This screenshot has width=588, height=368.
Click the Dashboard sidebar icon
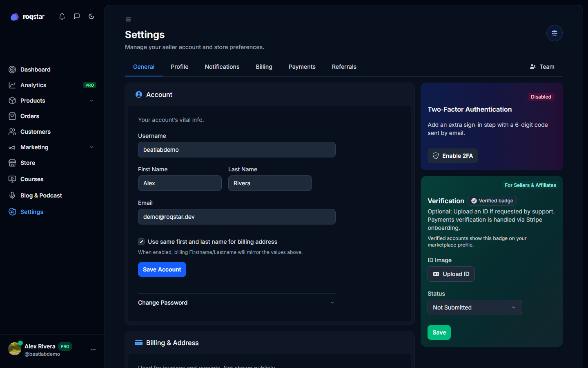(x=12, y=70)
